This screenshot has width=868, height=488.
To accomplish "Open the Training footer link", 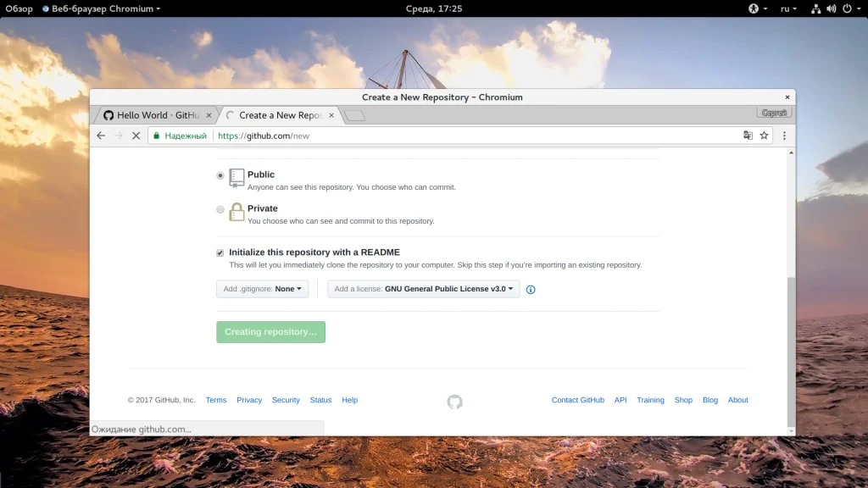I will pyautogui.click(x=650, y=400).
